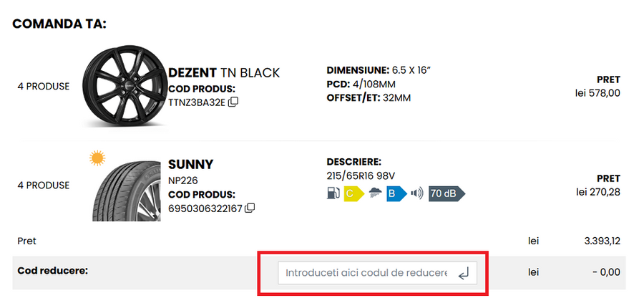
Task: Open the DEZENT TN BLACK product title
Action: [x=223, y=73]
